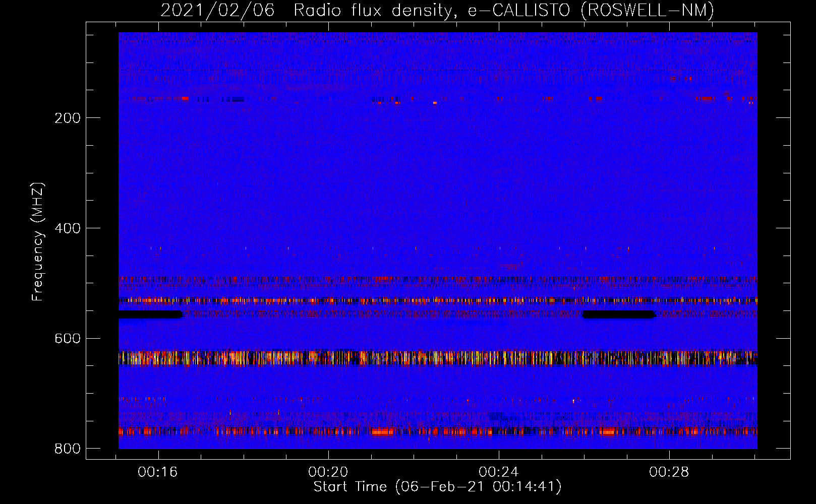Click the 600 frequency tick label

[x=68, y=339]
